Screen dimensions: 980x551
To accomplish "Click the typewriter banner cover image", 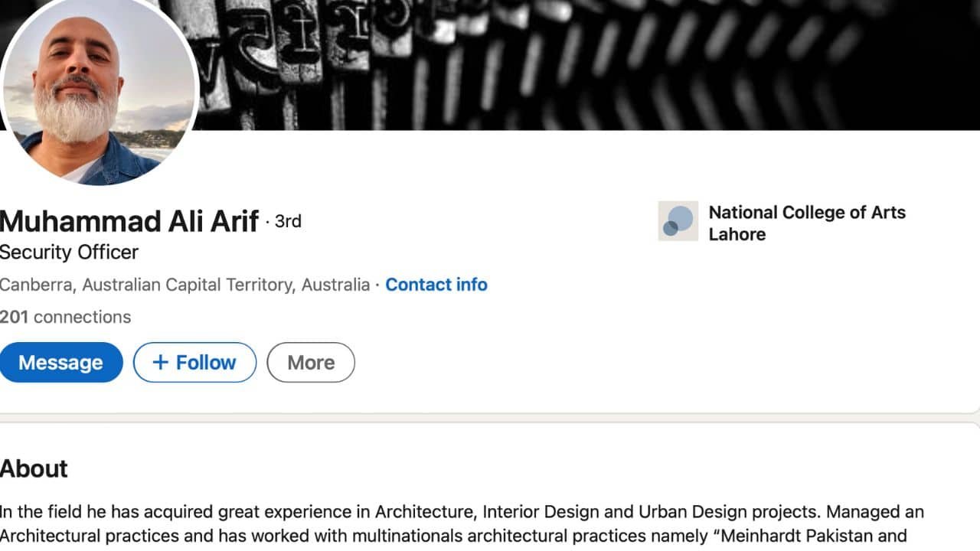I will click(x=582, y=65).
